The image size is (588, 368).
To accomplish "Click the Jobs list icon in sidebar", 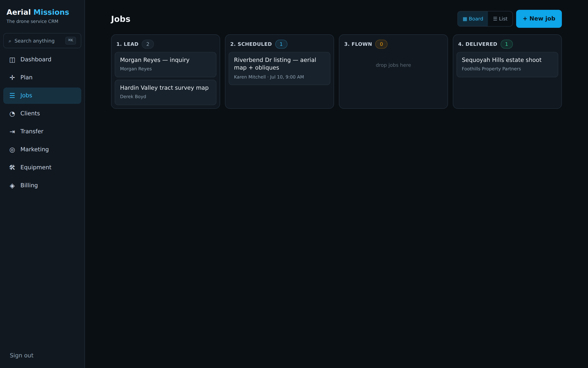I will pyautogui.click(x=12, y=96).
